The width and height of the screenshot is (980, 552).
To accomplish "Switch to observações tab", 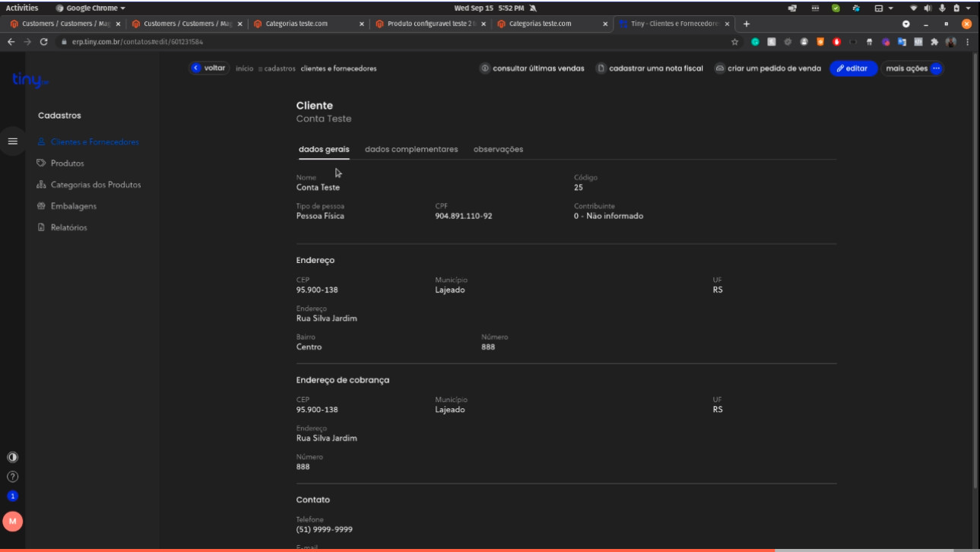I will [x=498, y=150].
